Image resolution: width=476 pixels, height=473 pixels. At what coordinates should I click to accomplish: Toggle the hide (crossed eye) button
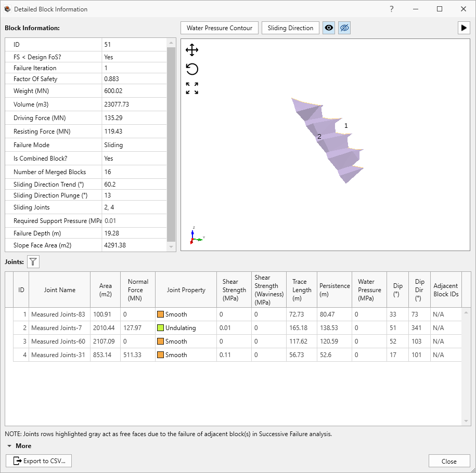344,28
